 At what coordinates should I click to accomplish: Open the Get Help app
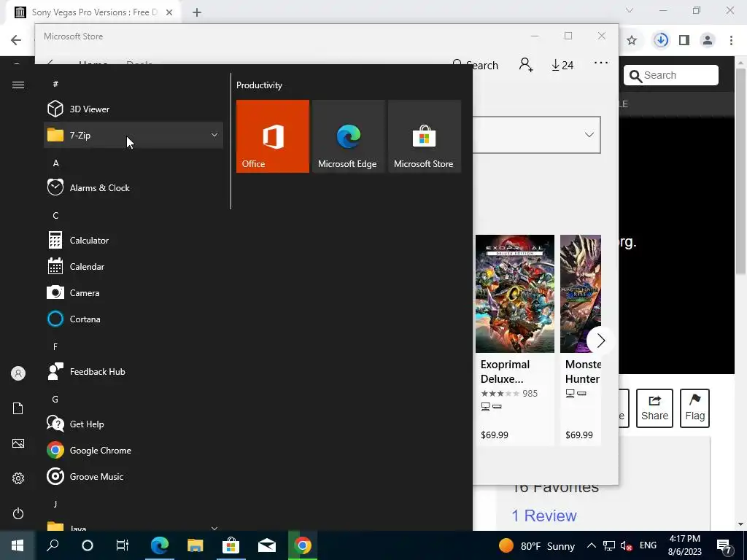click(x=133, y=424)
